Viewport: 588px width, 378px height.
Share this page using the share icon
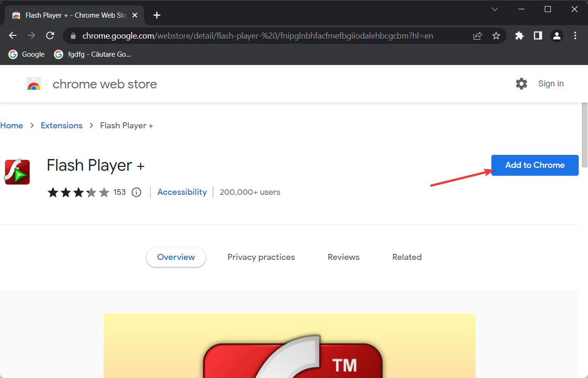click(477, 36)
